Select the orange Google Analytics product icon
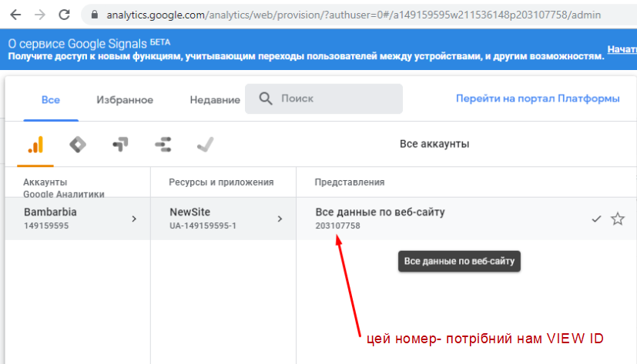This screenshot has height=364, width=637. [x=35, y=145]
